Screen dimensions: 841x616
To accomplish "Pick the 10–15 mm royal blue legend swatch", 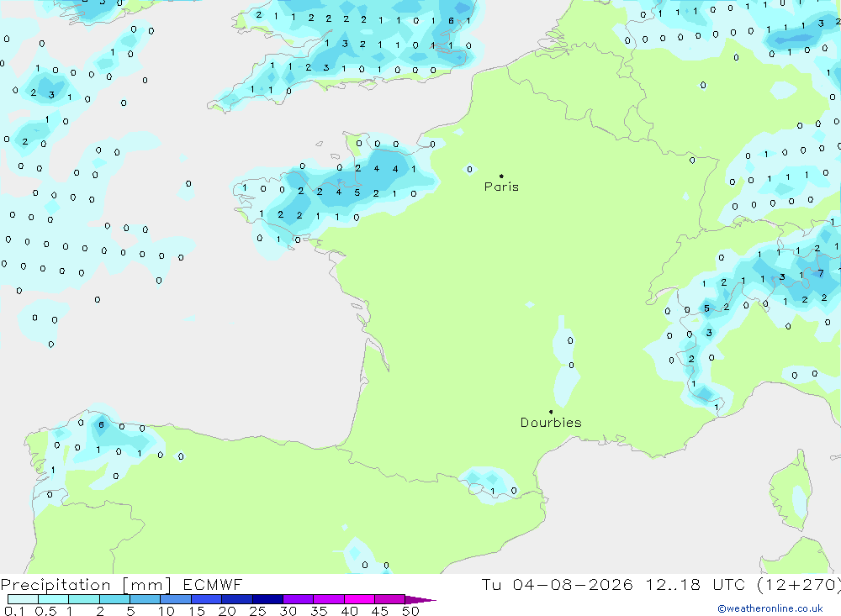I will tap(176, 599).
